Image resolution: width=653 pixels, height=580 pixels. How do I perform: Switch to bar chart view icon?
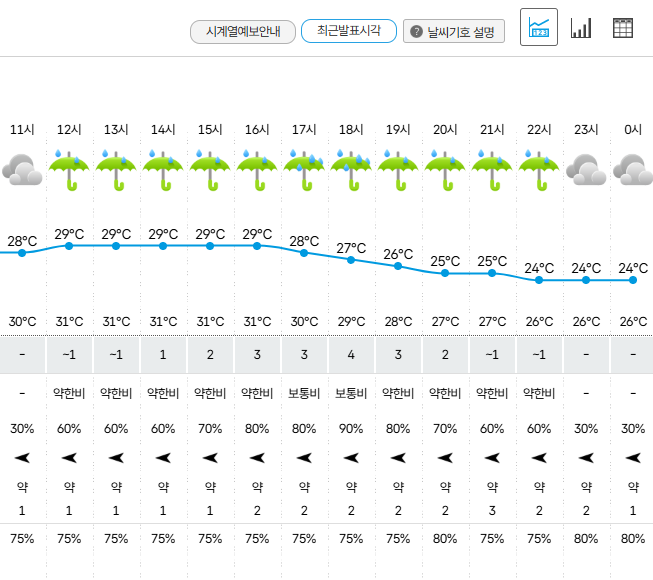pyautogui.click(x=581, y=28)
